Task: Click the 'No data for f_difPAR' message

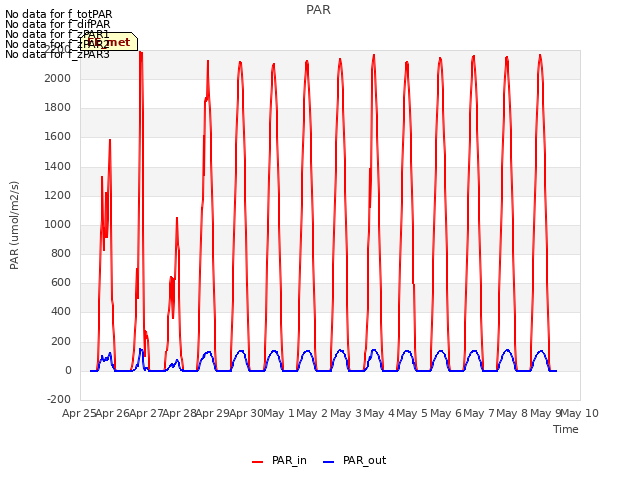Action: (x=58, y=24)
